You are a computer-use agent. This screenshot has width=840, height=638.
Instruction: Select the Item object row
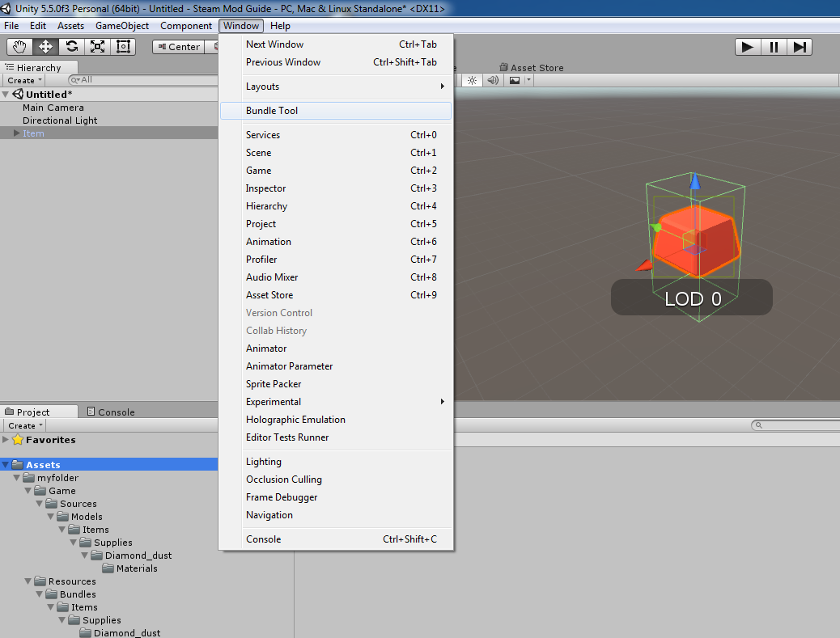(108, 133)
